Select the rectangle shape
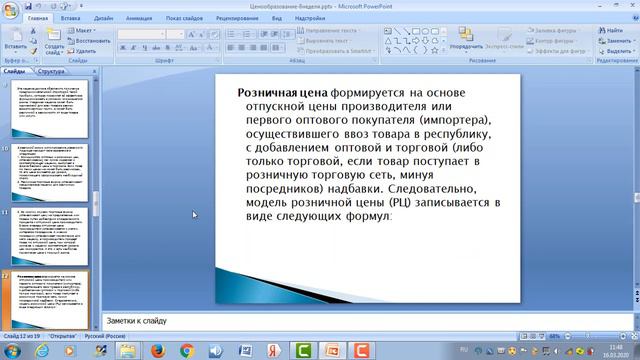The image size is (640, 360). tap(416, 31)
